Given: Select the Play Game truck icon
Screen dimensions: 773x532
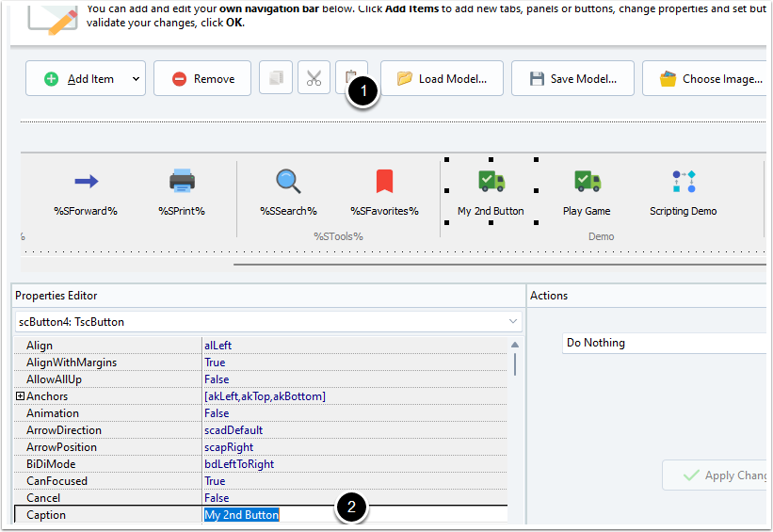Looking at the screenshot, I should [587, 182].
